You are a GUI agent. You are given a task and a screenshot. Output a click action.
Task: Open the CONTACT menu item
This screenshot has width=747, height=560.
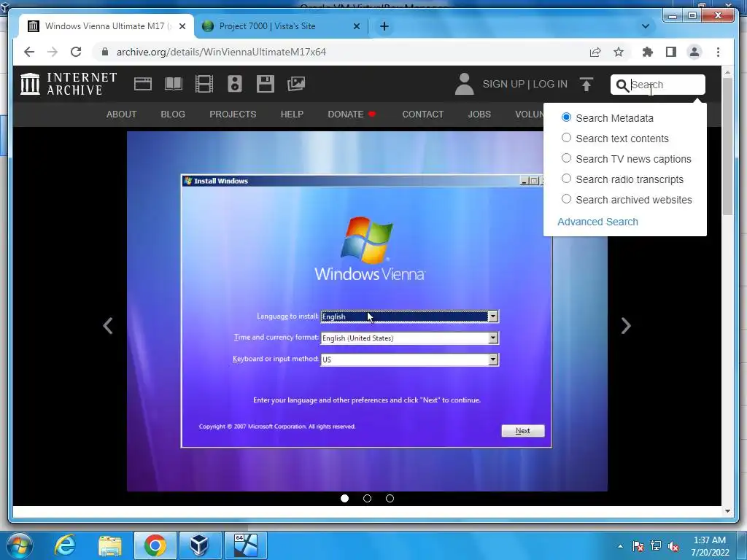tap(423, 114)
